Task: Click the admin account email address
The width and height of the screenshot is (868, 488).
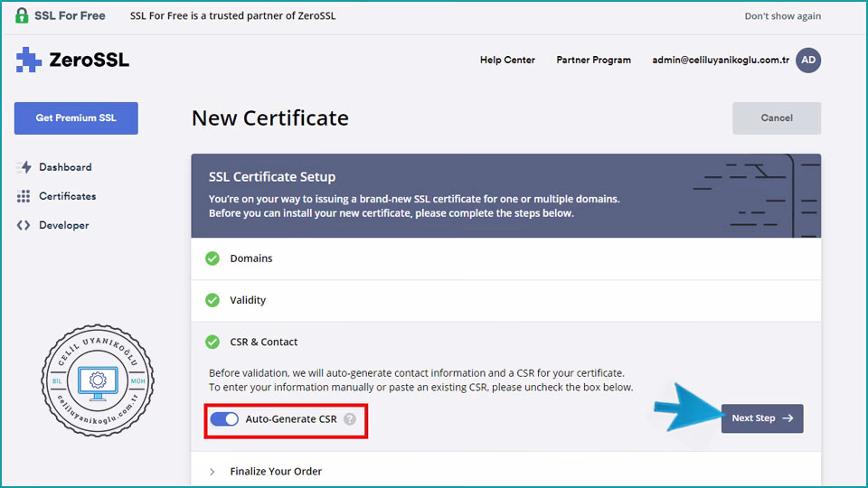Action: tap(721, 60)
